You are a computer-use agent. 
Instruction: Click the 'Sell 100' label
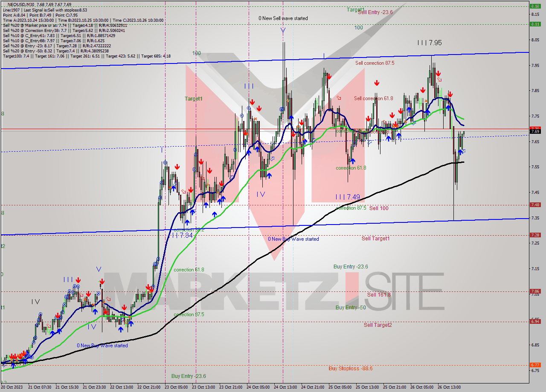[379, 208]
